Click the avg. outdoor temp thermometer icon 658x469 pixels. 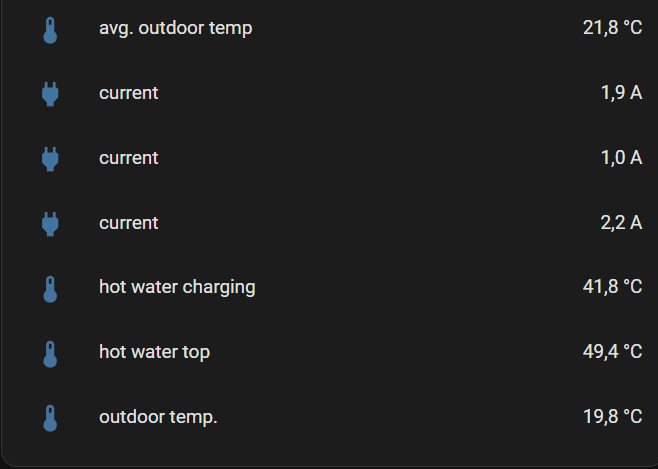click(x=50, y=29)
